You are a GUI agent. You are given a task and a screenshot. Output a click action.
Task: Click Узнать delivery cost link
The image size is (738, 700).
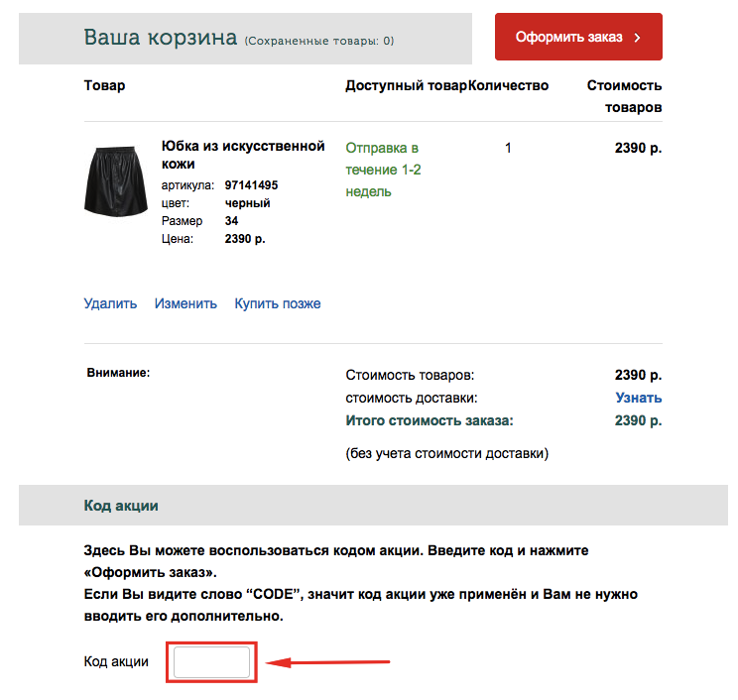pyautogui.click(x=639, y=398)
